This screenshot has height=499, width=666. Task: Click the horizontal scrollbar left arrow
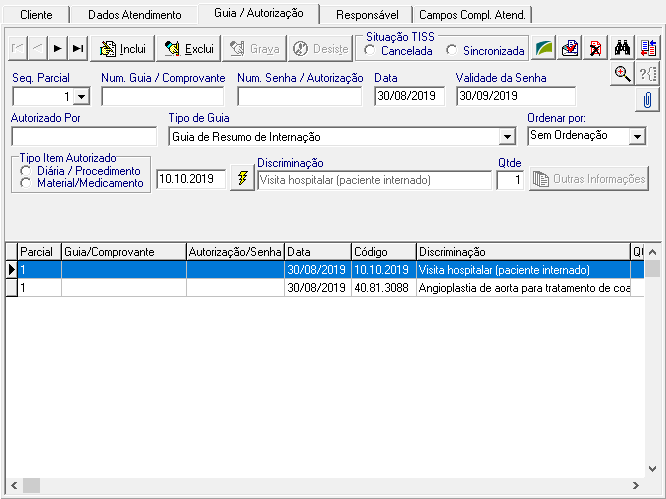14,485
